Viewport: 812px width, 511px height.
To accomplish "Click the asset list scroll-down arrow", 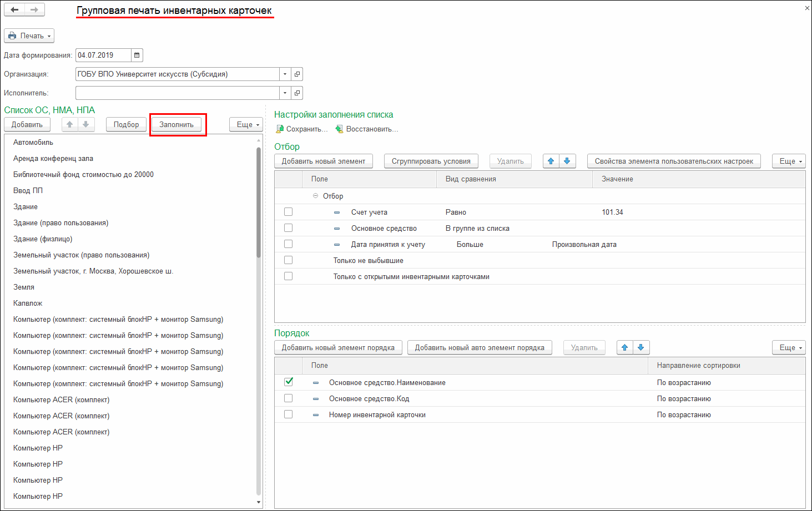I will (259, 502).
